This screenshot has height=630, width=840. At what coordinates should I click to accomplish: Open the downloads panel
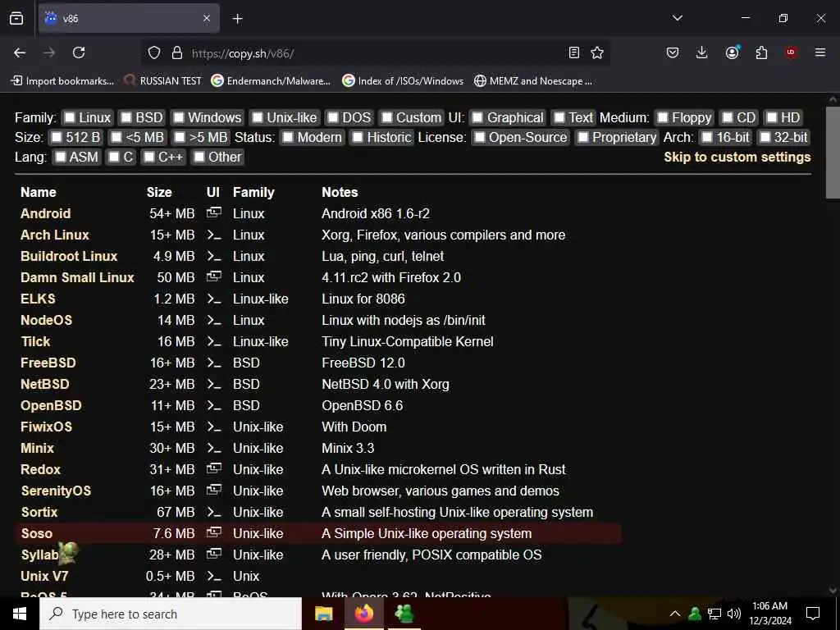click(702, 52)
